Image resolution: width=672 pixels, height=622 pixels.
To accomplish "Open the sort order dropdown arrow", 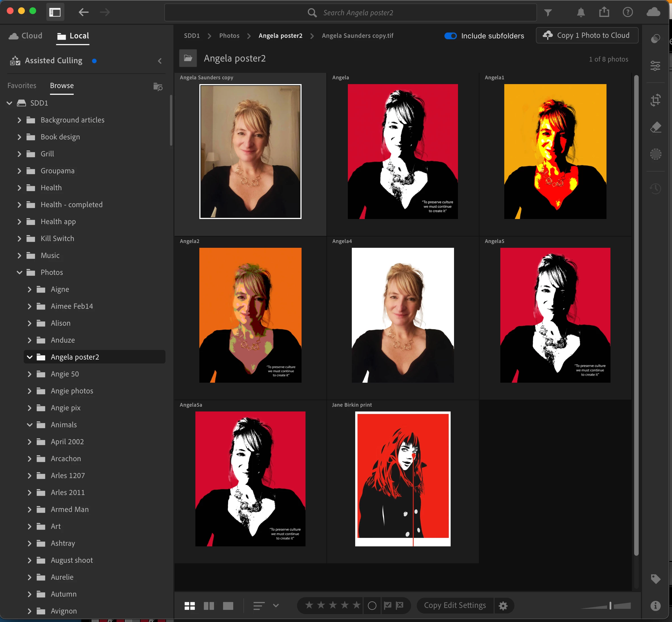I will (x=276, y=606).
